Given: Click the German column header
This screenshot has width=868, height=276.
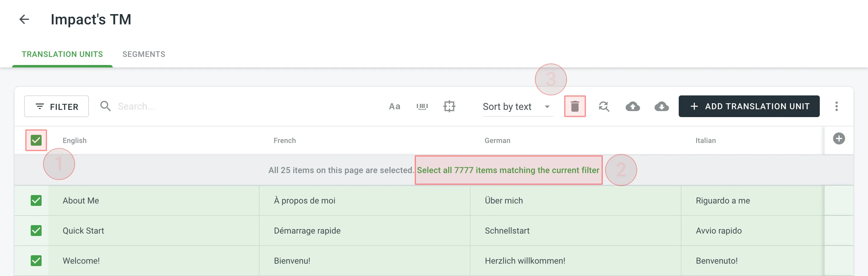Looking at the screenshot, I should pos(497,140).
